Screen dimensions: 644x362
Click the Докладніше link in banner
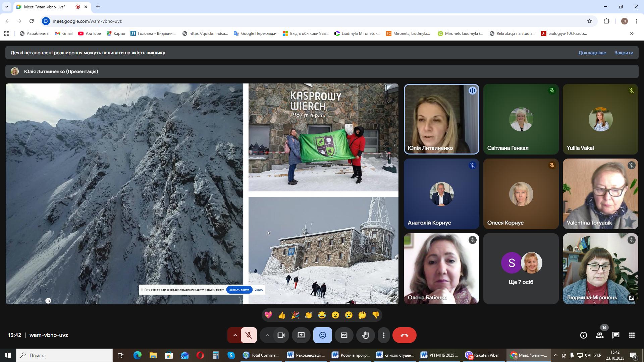pos(592,53)
